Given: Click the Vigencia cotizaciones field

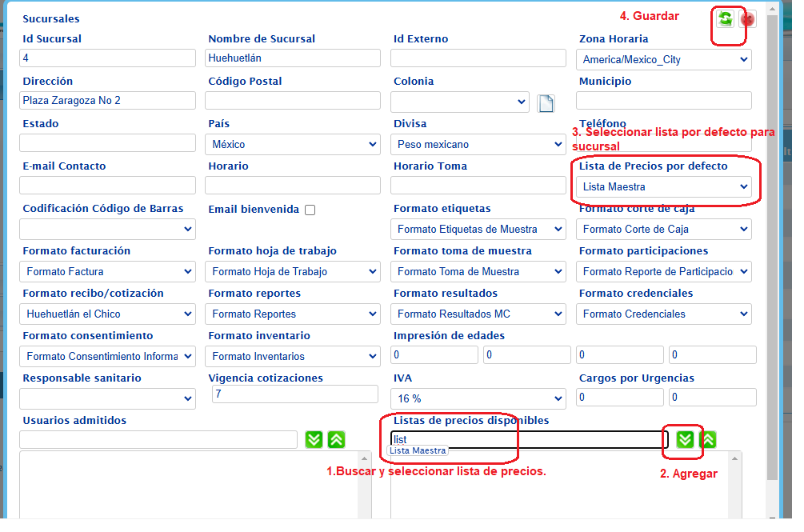Looking at the screenshot, I should point(295,394).
